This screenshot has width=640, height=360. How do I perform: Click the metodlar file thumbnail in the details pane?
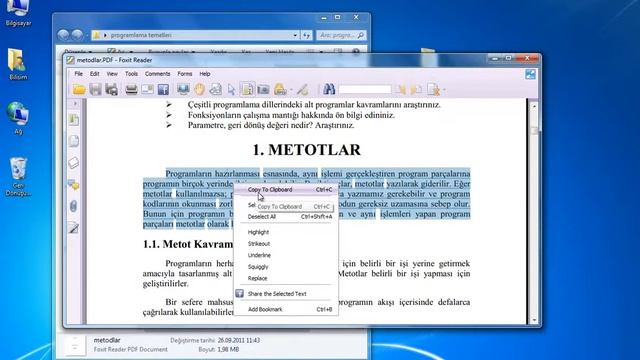(75, 345)
